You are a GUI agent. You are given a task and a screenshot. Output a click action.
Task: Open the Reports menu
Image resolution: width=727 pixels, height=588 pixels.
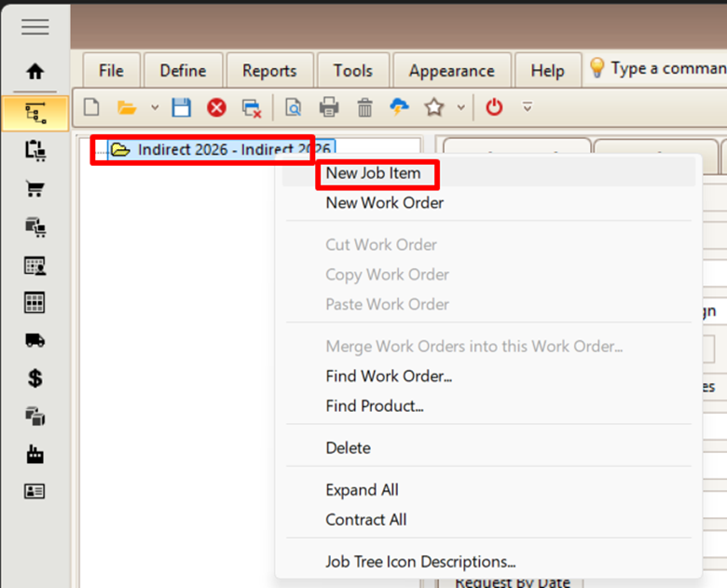269,71
